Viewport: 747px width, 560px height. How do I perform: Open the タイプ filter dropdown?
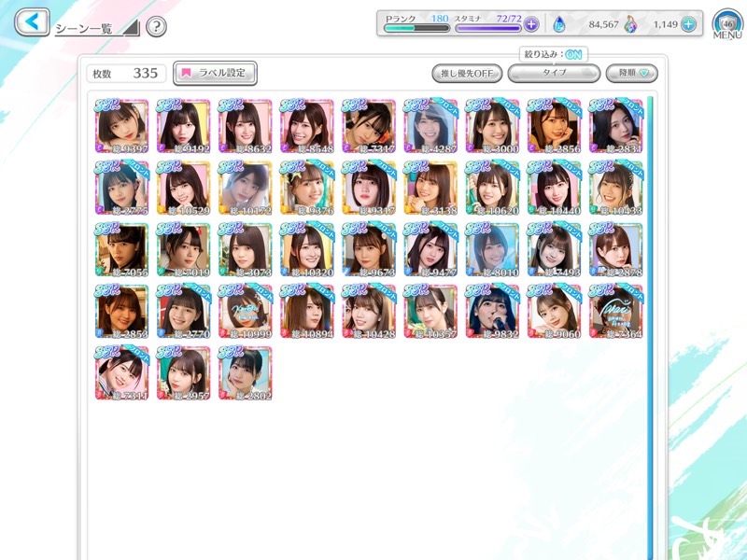pos(554,74)
